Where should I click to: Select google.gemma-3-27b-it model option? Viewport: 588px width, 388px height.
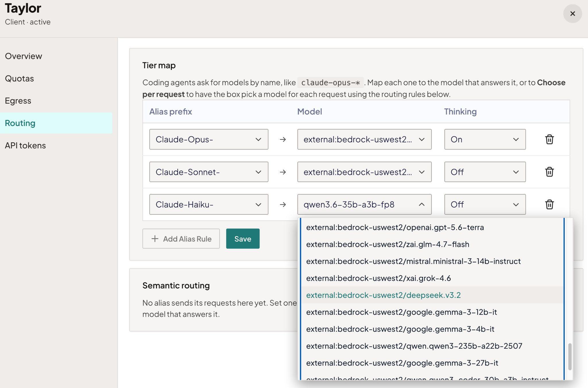pos(432,363)
